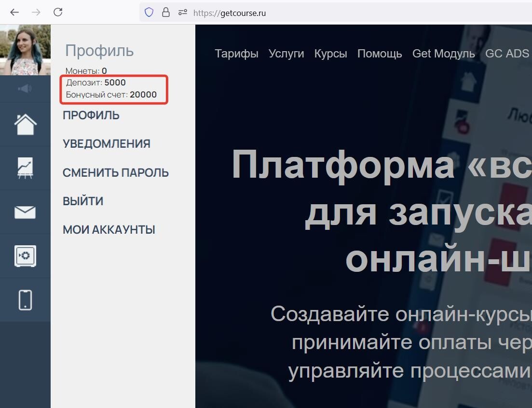The image size is (532, 408).
Task: Go to the Курсы nav link
Action: (330, 54)
